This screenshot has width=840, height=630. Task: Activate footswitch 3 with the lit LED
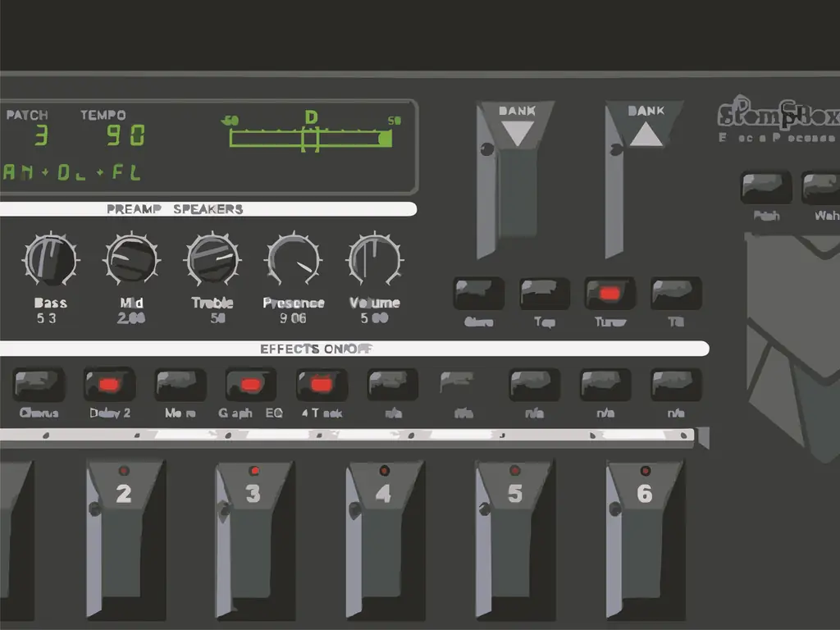tap(254, 538)
